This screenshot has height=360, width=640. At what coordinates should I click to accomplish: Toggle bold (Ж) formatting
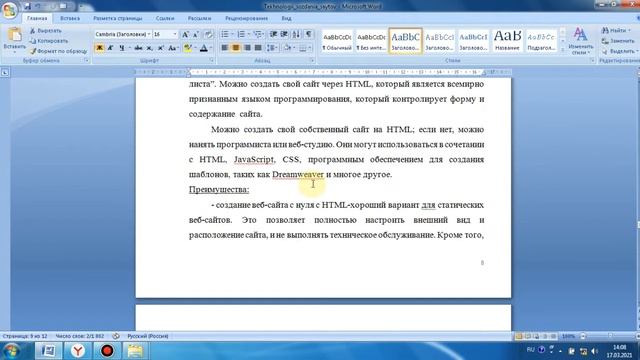[x=99, y=48]
